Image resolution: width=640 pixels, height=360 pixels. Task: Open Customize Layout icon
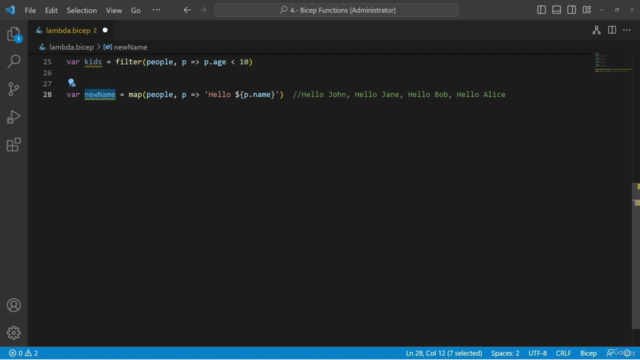coord(587,10)
